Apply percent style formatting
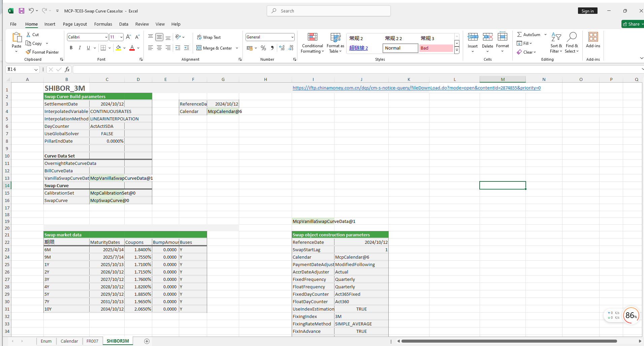Screen dimensions: 644x346 (263, 48)
